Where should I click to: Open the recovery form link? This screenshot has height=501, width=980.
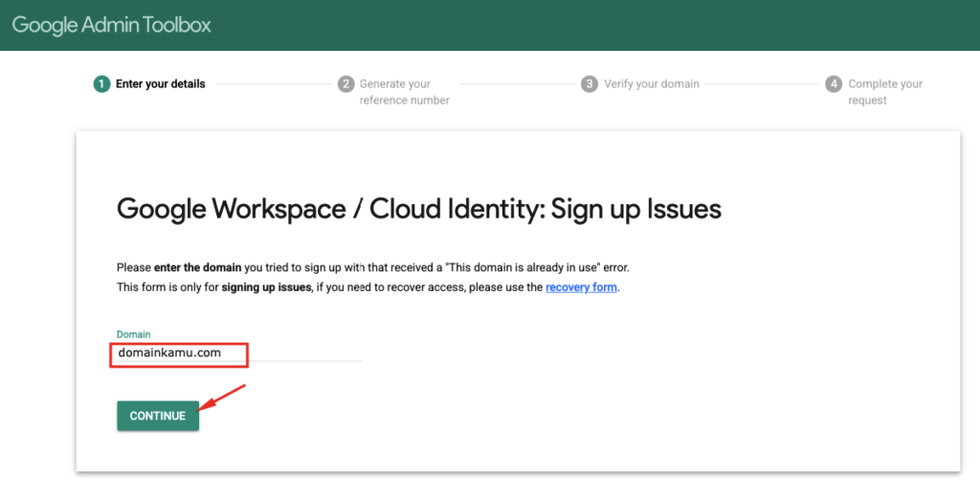click(581, 287)
